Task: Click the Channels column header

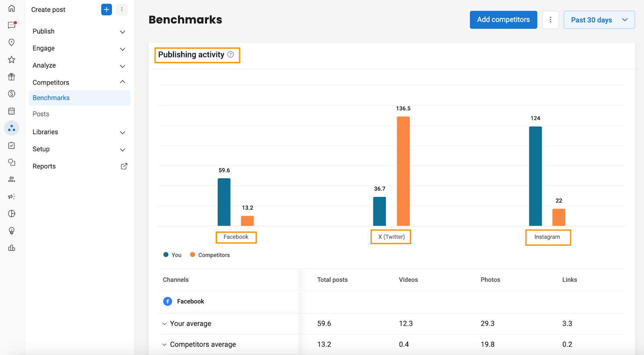Action: point(176,280)
